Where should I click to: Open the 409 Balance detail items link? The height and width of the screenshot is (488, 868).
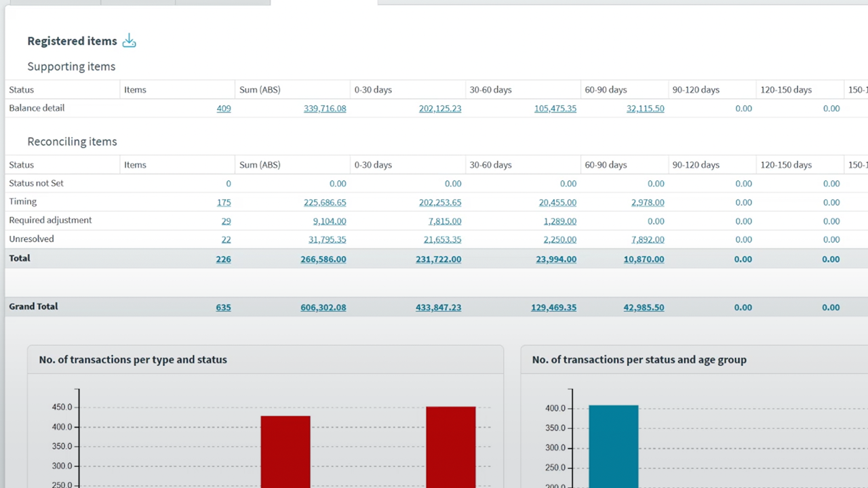click(224, 108)
